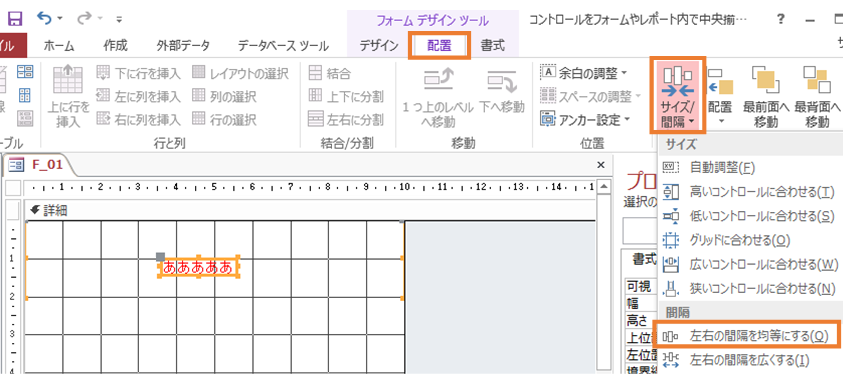The width and height of the screenshot is (843, 384).
Task: Select the あああああ label control
Action: [198, 267]
